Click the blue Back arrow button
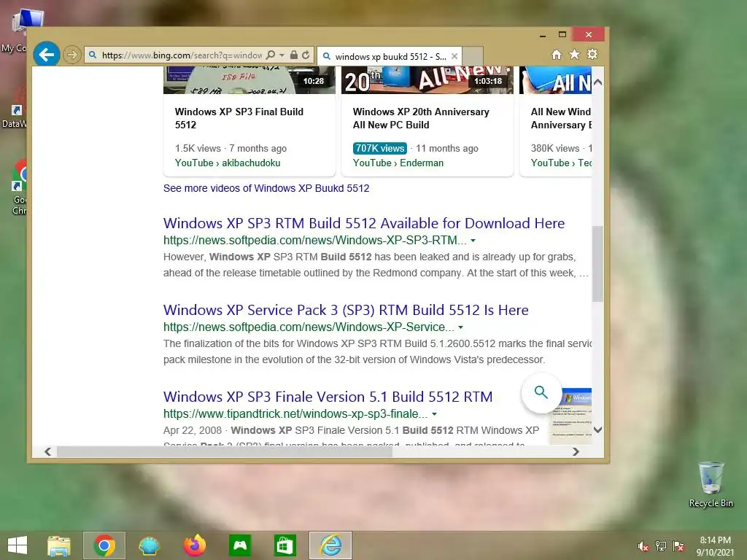This screenshot has width=747, height=560. point(47,55)
